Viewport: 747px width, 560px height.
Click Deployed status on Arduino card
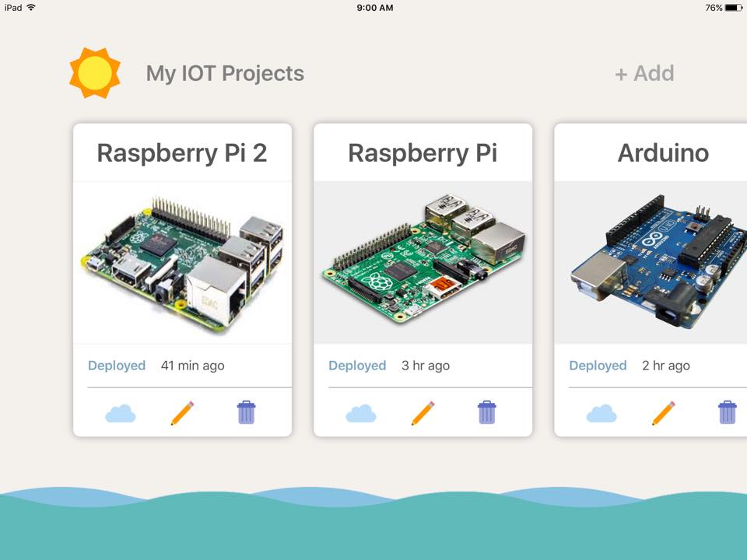(598, 366)
